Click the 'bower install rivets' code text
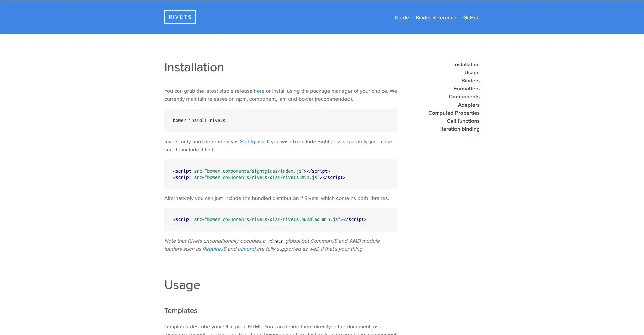Screen dimensions: 644x335 point(199,120)
